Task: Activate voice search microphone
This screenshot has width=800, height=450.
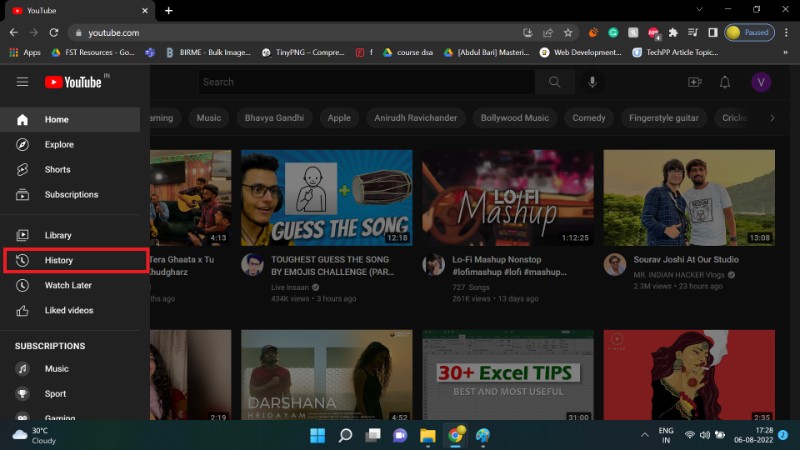Action: click(593, 82)
